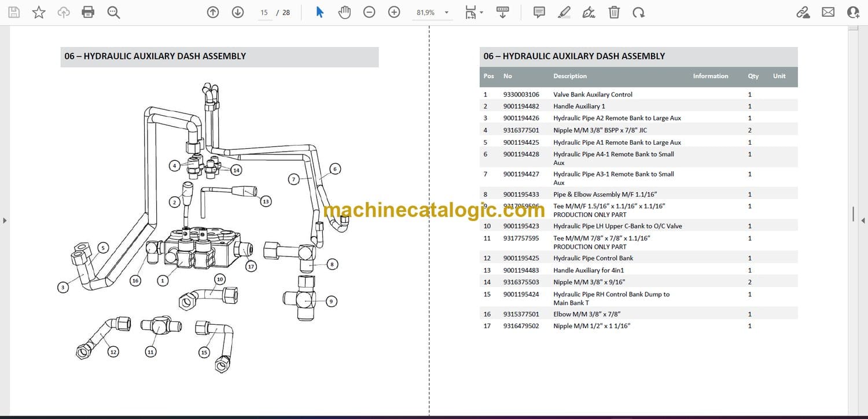The height and width of the screenshot is (419, 868).
Task: Click 'Handle Auxiliary for 4in1' description
Action: [589, 270]
